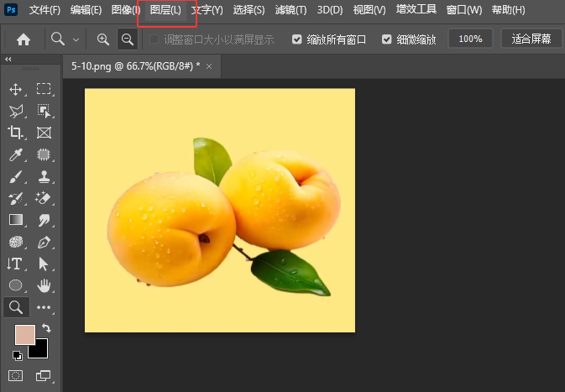The image size is (565, 392).
Task: Select the Brush tool
Action: pos(15,177)
